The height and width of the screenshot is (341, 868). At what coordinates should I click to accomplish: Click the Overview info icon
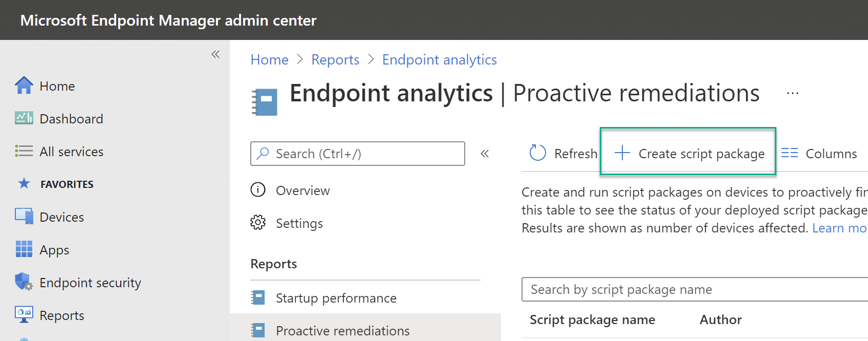pyautogui.click(x=258, y=190)
